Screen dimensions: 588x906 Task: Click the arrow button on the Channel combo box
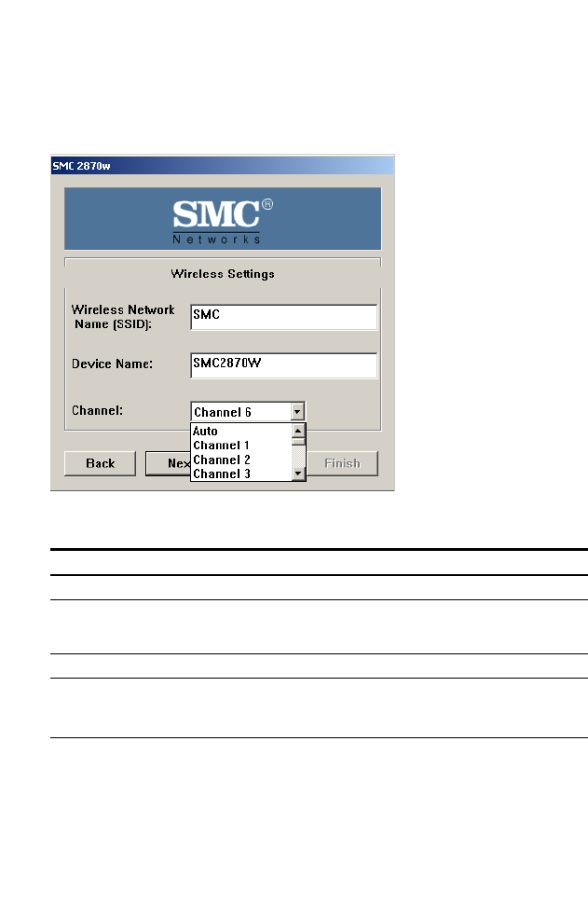tap(296, 411)
